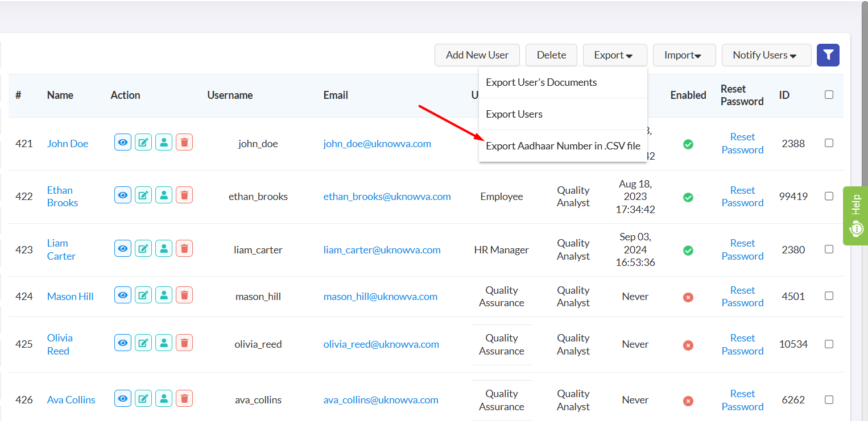
Task: Click the edit pencil icon for Ava Collins
Action: (x=143, y=398)
